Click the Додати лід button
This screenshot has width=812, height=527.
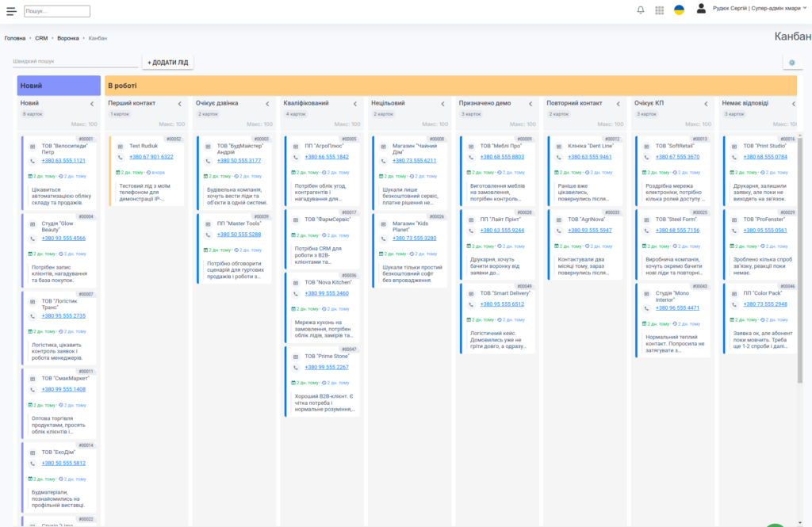click(x=167, y=63)
